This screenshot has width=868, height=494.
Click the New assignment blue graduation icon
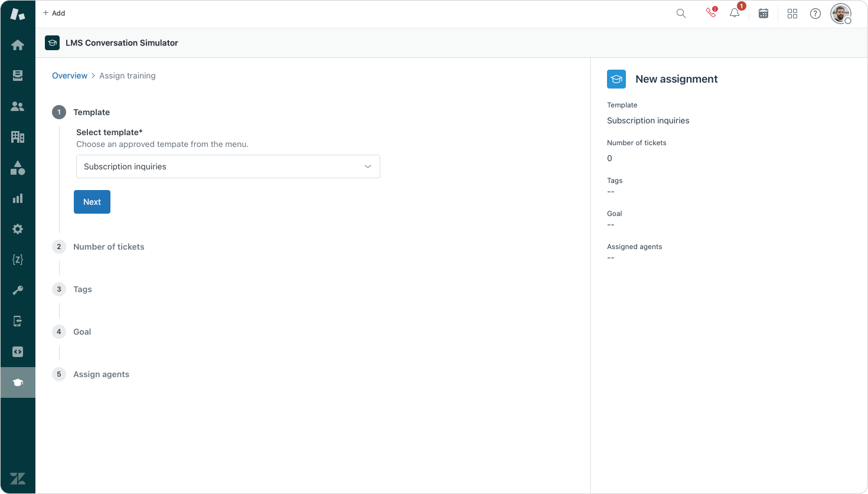tap(616, 79)
